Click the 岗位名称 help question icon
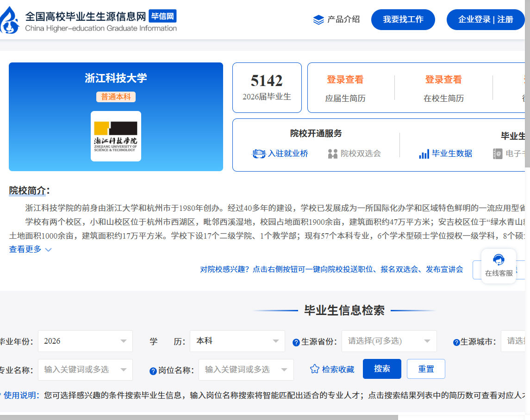Screen dimensions: 530x420 tap(153, 371)
